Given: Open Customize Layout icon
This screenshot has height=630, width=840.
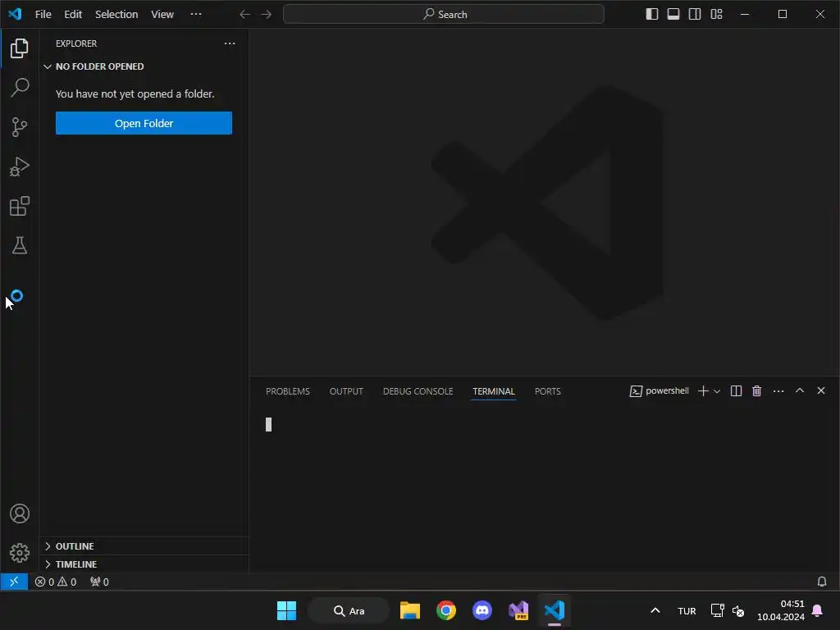Looking at the screenshot, I should click(x=716, y=15).
